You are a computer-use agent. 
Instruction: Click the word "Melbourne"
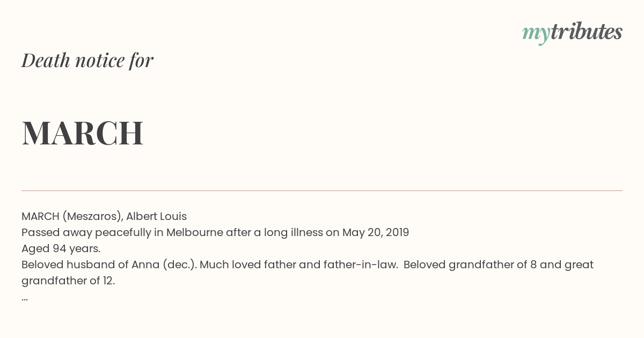pyautogui.click(x=194, y=233)
